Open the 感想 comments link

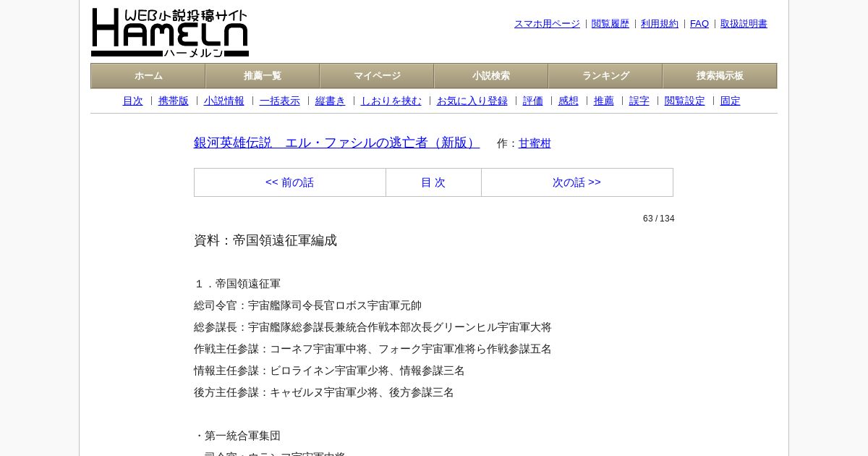pos(569,101)
